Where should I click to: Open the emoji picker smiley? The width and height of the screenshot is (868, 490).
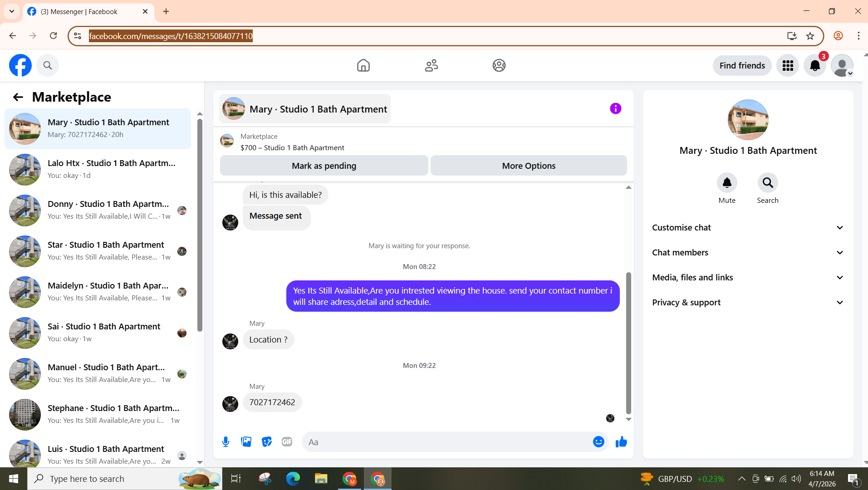point(598,442)
